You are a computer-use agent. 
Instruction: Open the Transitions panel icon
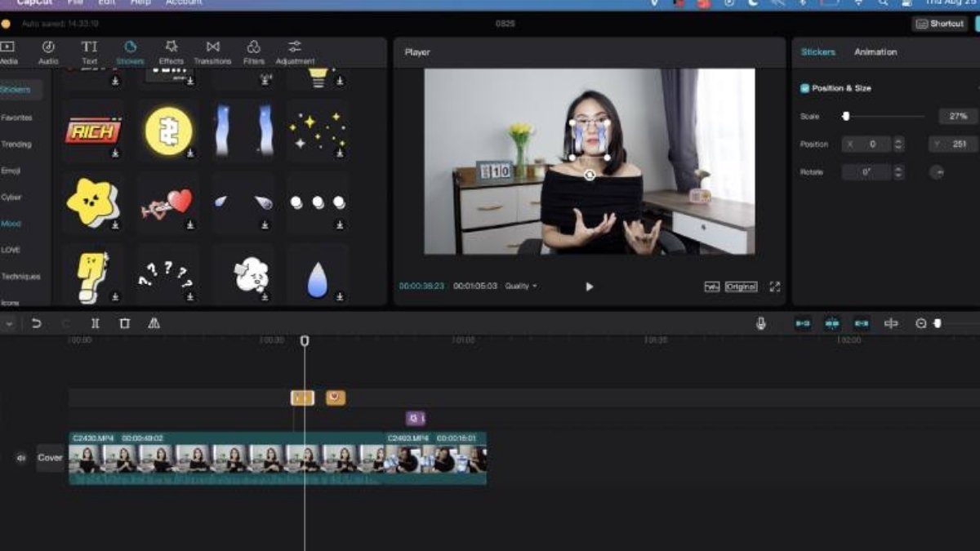[x=212, y=51]
